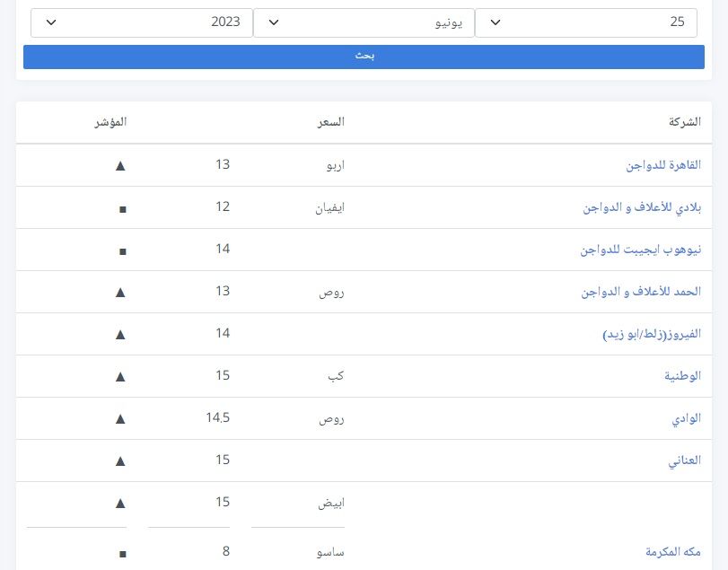728x570 pixels.
Task: Click the المؤشر column header
Action: point(111,122)
